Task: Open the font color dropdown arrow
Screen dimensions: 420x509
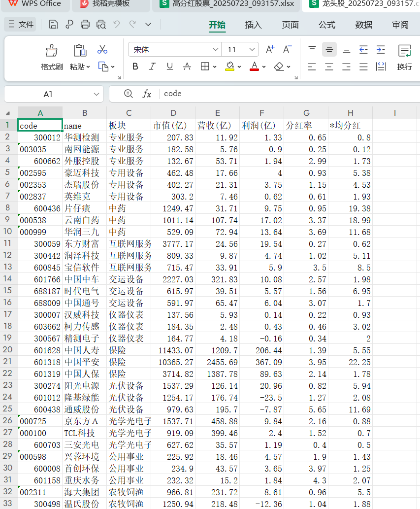Action: 264,67
